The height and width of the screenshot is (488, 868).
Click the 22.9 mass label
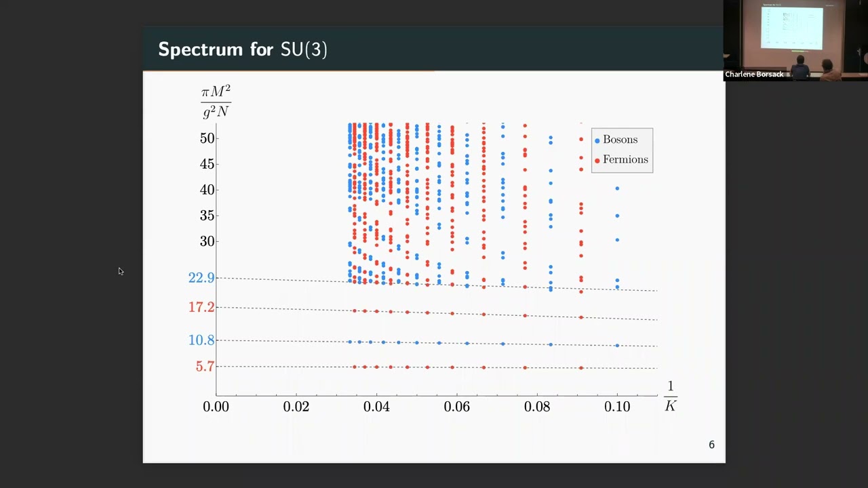201,277
